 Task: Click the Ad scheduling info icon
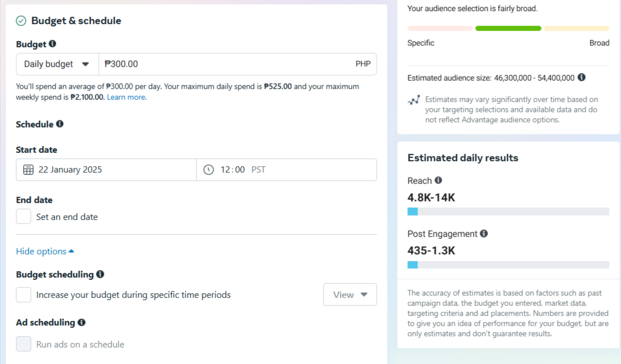point(81,322)
